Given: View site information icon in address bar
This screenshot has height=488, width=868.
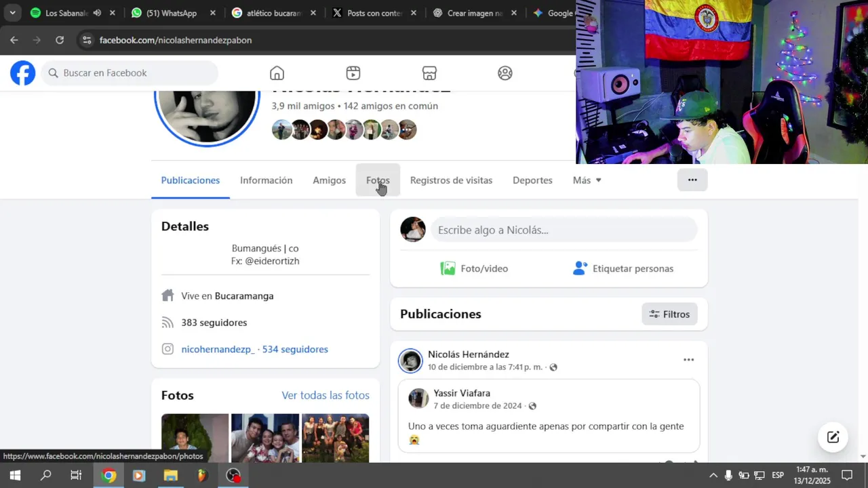Looking at the screenshot, I should 86,40.
